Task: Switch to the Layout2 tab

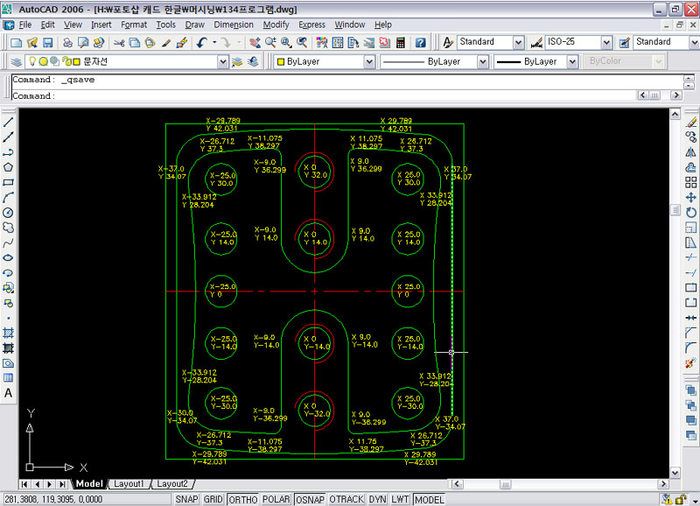Action: point(172,484)
